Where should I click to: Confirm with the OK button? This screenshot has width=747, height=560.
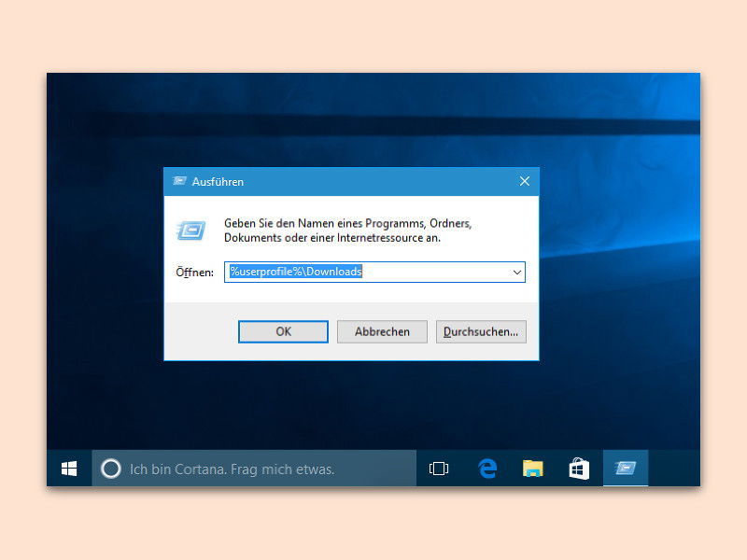pos(283,331)
